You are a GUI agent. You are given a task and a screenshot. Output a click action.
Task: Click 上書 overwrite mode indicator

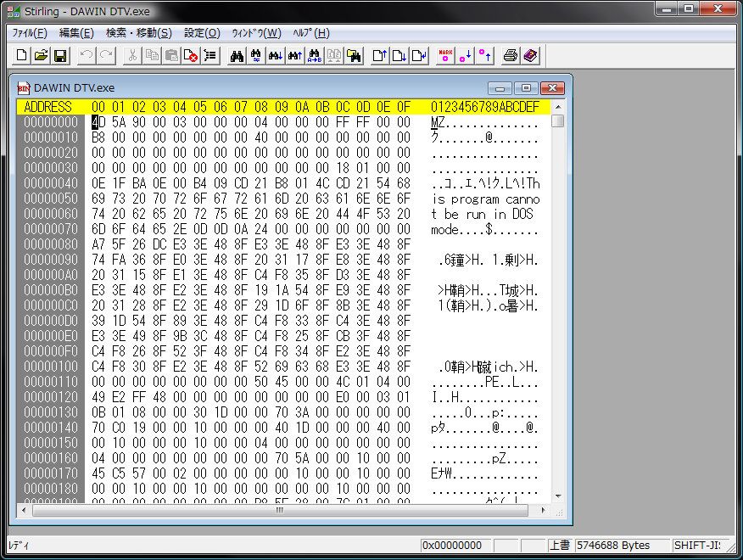tap(560, 546)
